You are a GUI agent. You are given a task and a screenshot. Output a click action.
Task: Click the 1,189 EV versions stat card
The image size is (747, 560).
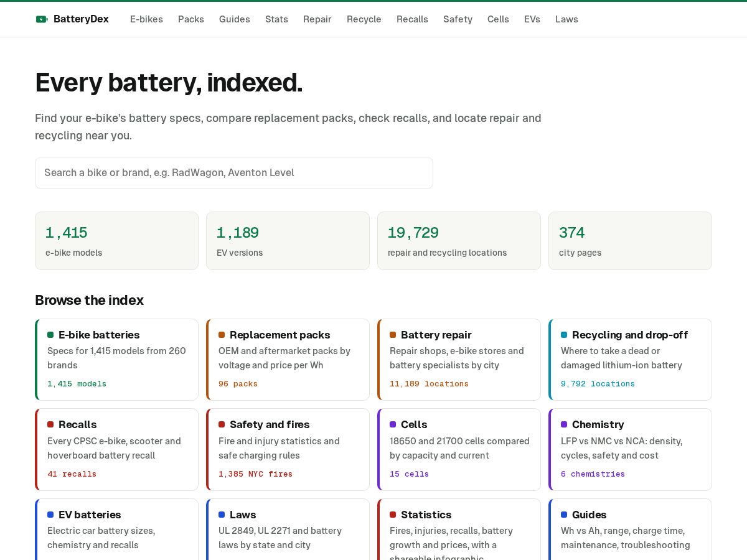[x=288, y=241]
